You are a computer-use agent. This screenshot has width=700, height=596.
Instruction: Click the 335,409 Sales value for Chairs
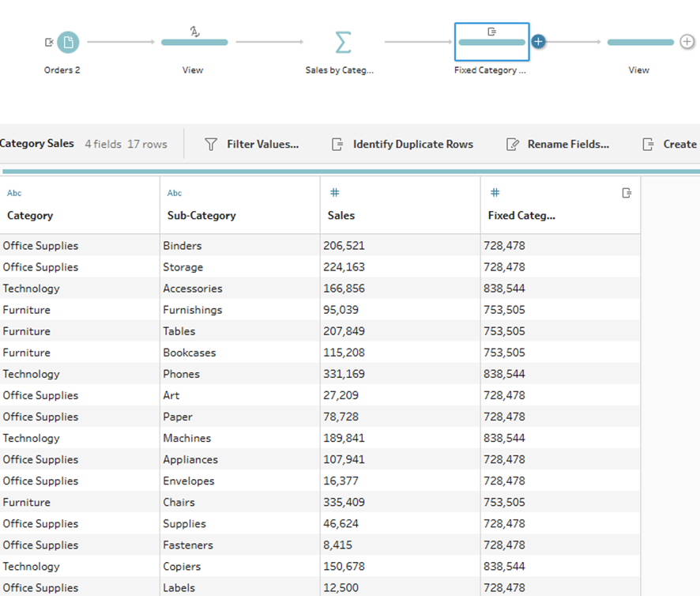pyautogui.click(x=344, y=502)
